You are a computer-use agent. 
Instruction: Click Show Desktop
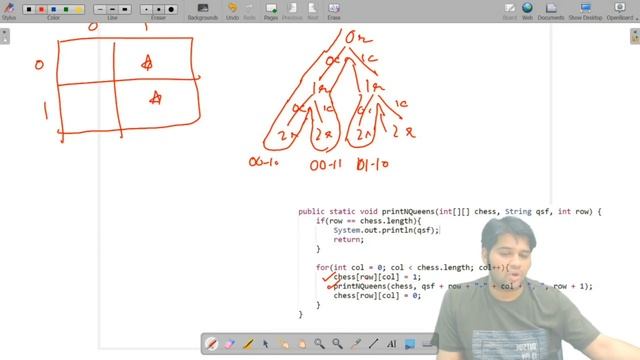pos(585,11)
